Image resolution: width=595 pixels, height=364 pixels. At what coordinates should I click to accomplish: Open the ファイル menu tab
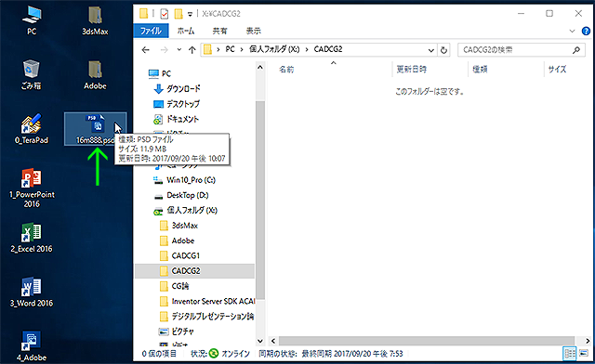(151, 31)
